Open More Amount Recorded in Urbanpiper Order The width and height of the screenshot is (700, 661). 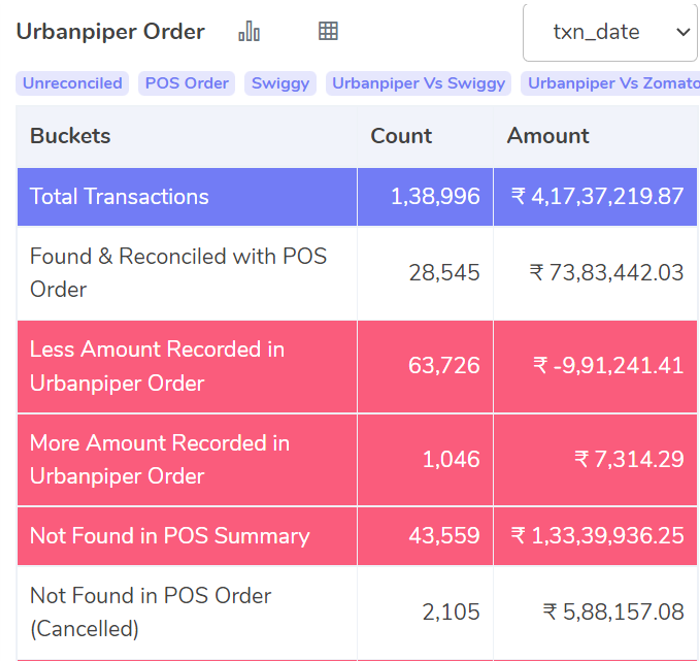coord(357,460)
